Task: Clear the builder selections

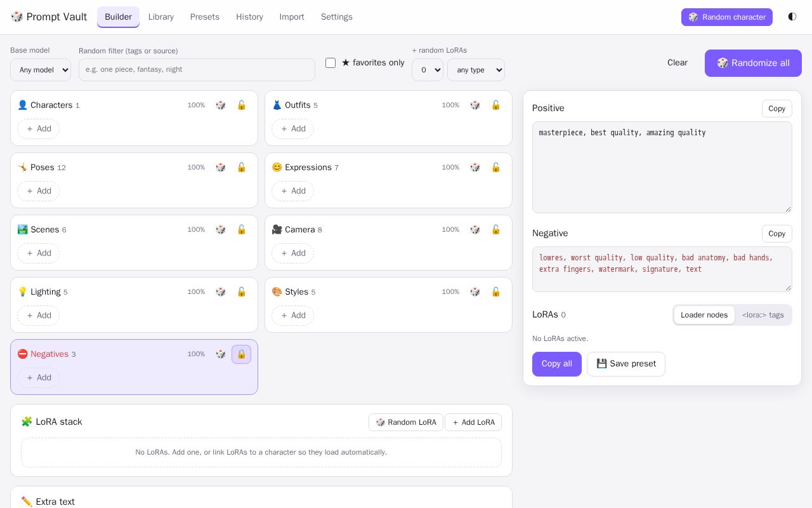Action: click(x=678, y=63)
